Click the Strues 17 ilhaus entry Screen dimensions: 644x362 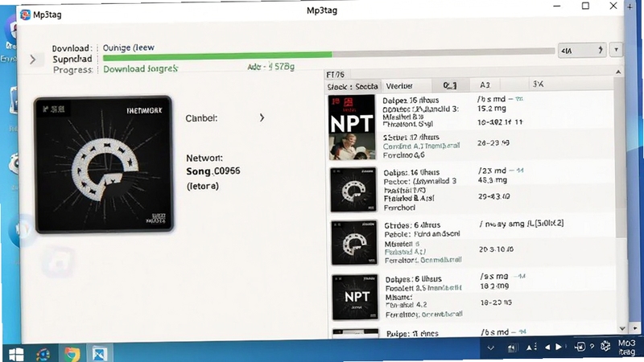(411, 137)
